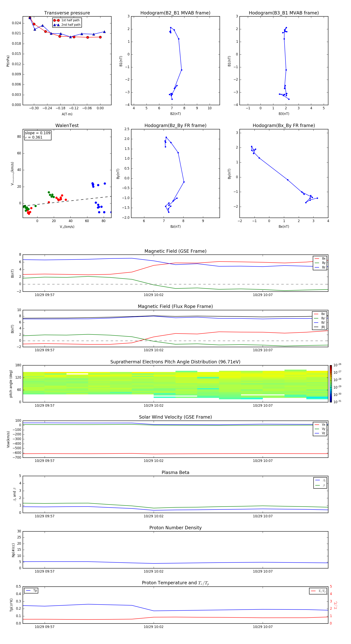
Task: Click "Magnetic Field (Flux Rope Frame)" title
Action: tap(175, 307)
